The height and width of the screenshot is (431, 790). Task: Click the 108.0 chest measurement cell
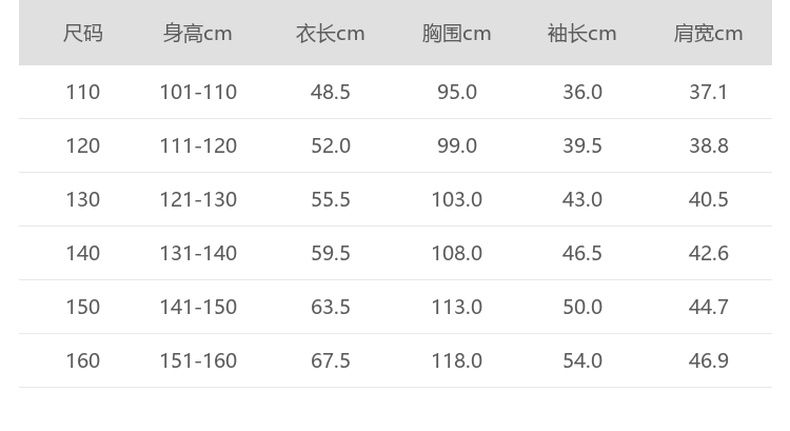pyautogui.click(x=456, y=253)
